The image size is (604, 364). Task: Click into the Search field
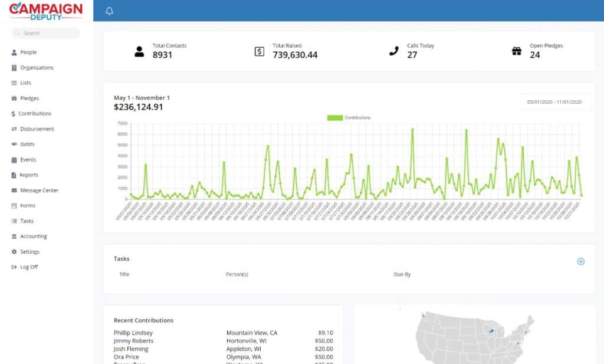point(46,33)
